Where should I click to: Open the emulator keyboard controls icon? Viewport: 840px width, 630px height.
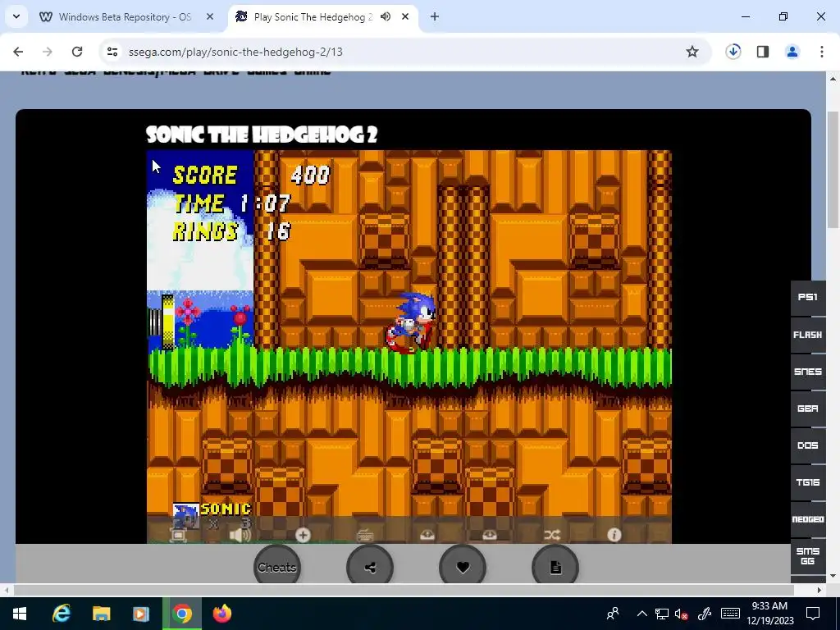click(x=365, y=535)
